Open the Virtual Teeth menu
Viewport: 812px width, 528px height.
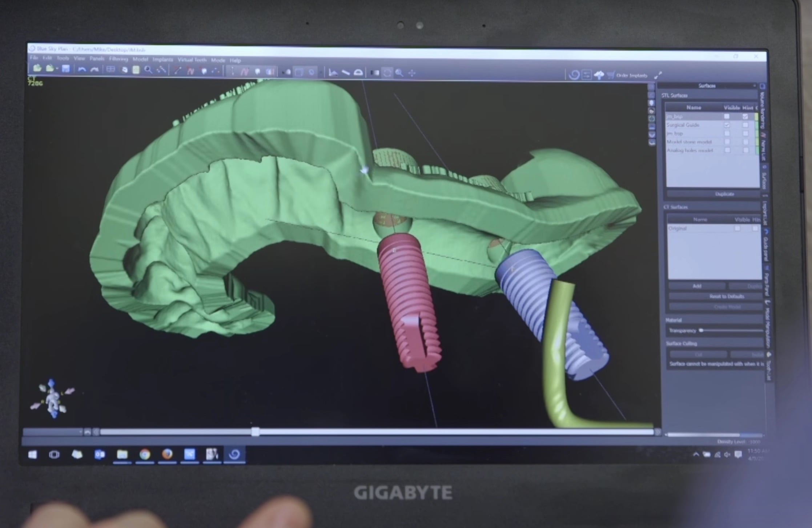tap(192, 60)
